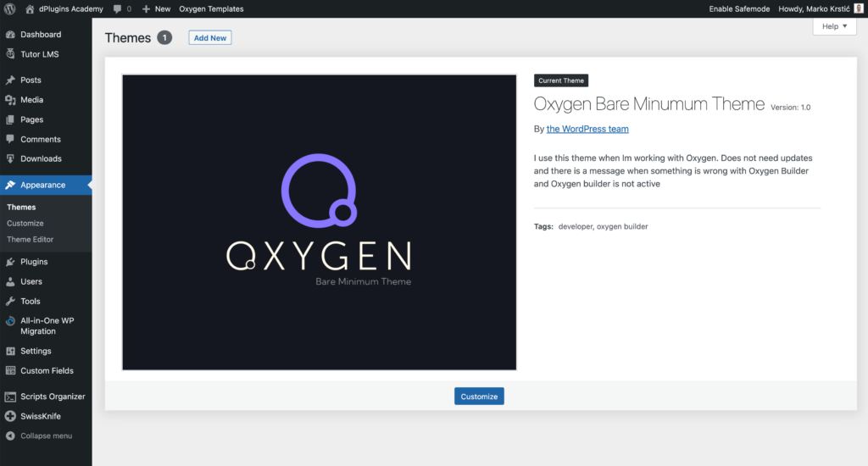Open the Settings menu item
The height and width of the screenshot is (466, 868).
tap(46, 351)
